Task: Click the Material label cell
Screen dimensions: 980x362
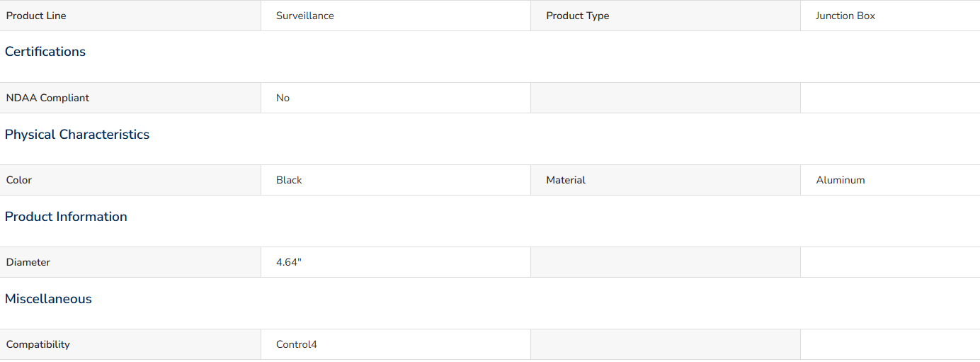Action: (x=666, y=180)
